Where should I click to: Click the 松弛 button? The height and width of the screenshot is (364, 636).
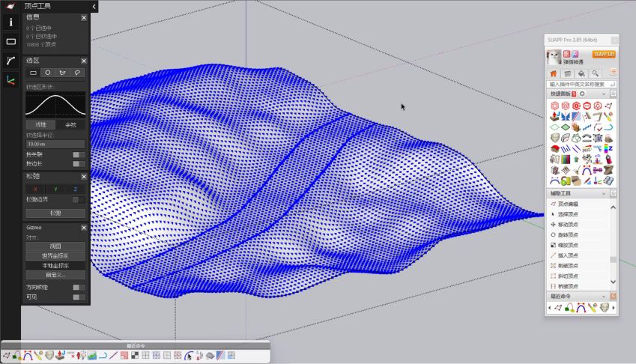55,213
